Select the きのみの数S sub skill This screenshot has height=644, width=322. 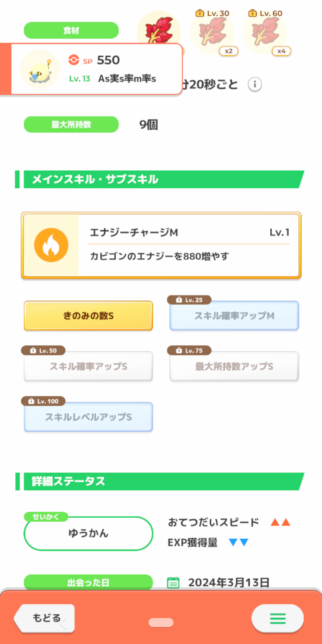pos(88,316)
